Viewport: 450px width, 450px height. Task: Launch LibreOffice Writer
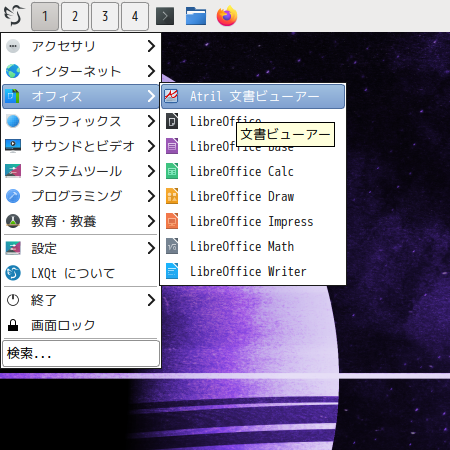(253, 271)
